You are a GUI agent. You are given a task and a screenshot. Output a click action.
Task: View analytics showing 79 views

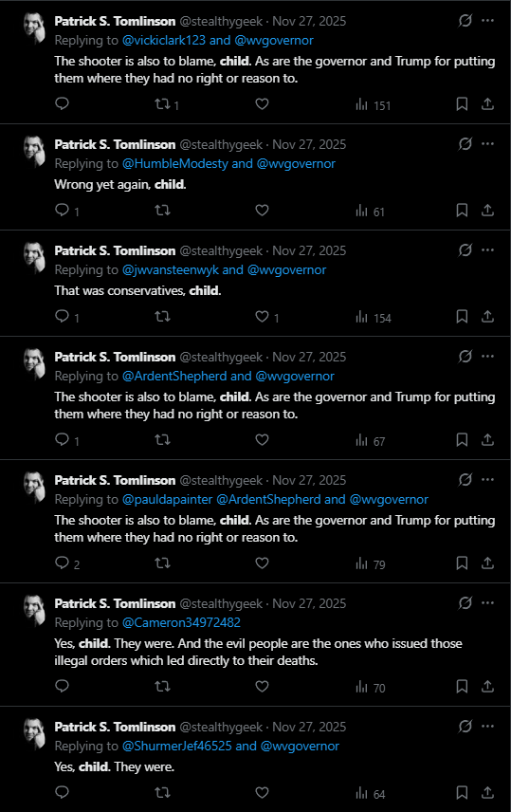tap(370, 563)
